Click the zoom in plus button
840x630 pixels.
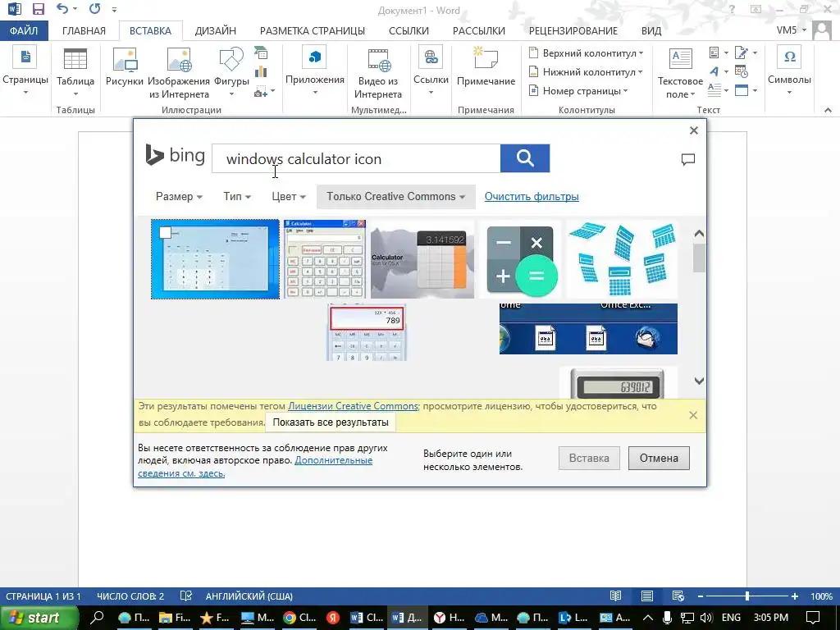click(794, 596)
